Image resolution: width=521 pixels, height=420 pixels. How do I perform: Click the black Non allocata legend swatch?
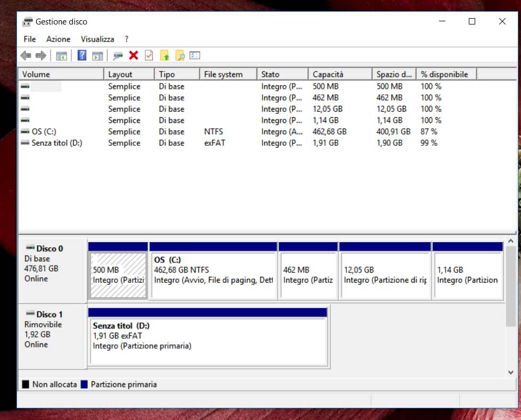click(26, 384)
